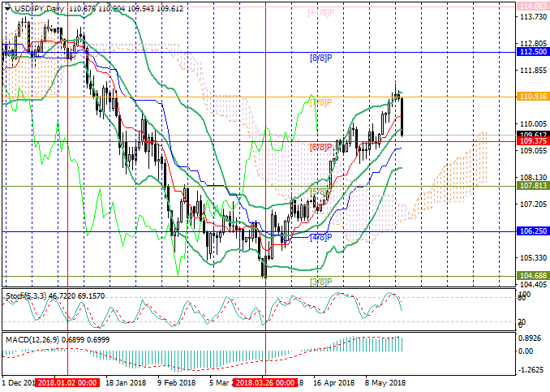The width and height of the screenshot is (550, 392).
Task: Click the 8 May 2018 date label
Action: pos(383,382)
